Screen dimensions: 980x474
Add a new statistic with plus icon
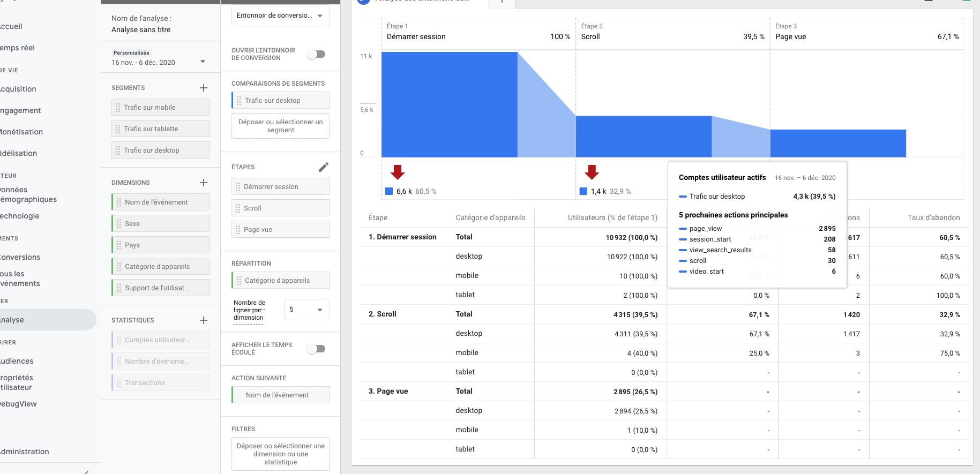(x=204, y=320)
